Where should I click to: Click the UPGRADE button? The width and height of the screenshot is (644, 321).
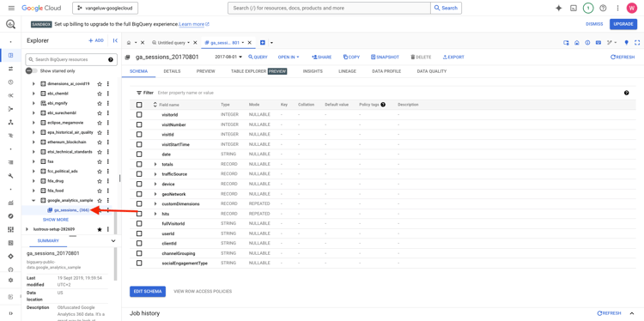[623, 24]
